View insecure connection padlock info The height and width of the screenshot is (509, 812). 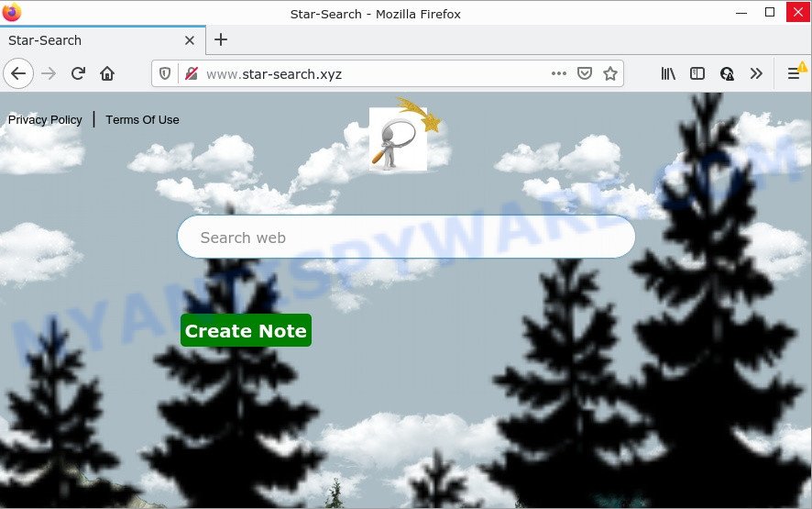(x=192, y=74)
